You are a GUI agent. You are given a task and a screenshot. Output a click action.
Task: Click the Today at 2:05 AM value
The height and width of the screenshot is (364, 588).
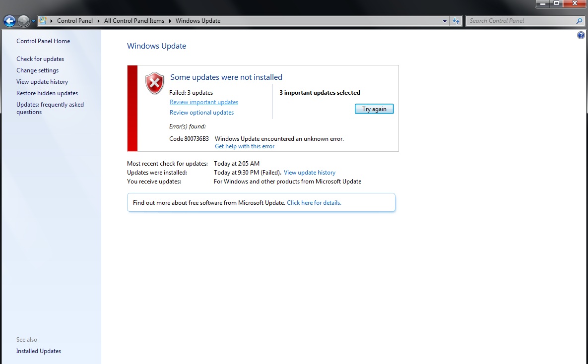coord(237,164)
